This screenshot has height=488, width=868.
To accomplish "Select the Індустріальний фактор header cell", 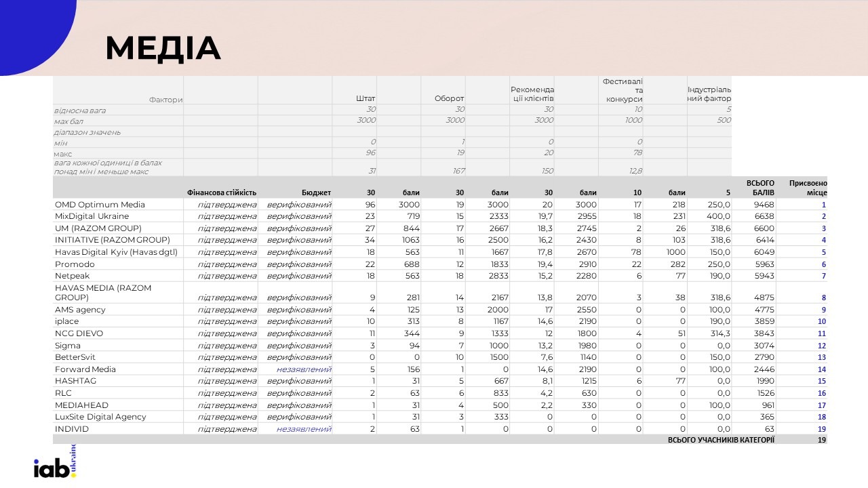I will [x=709, y=94].
